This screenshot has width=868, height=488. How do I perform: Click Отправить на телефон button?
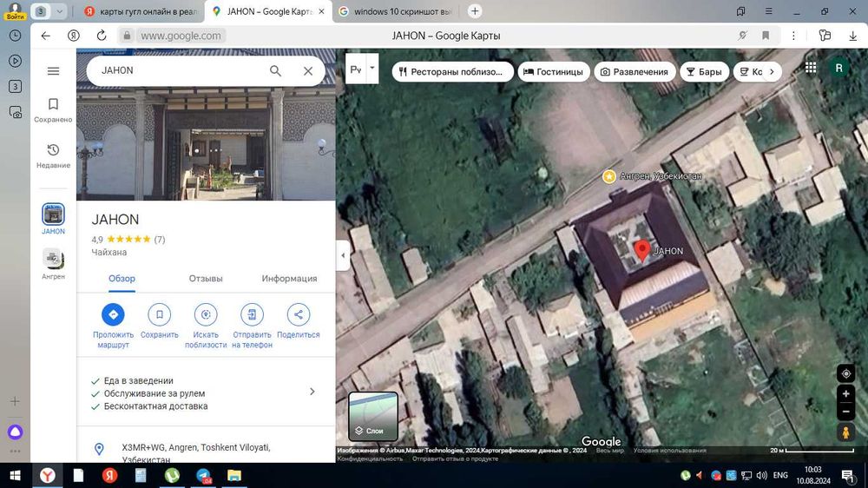pyautogui.click(x=252, y=326)
